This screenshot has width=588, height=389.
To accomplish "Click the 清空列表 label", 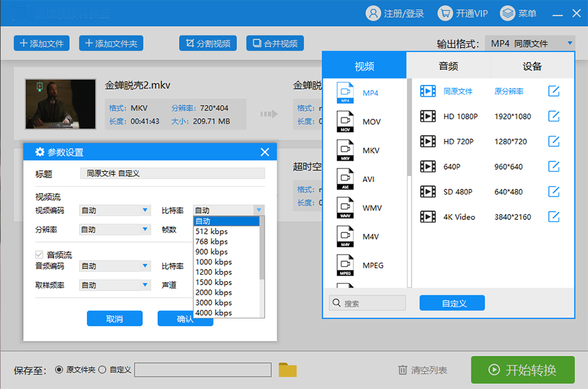I will click(x=429, y=370).
